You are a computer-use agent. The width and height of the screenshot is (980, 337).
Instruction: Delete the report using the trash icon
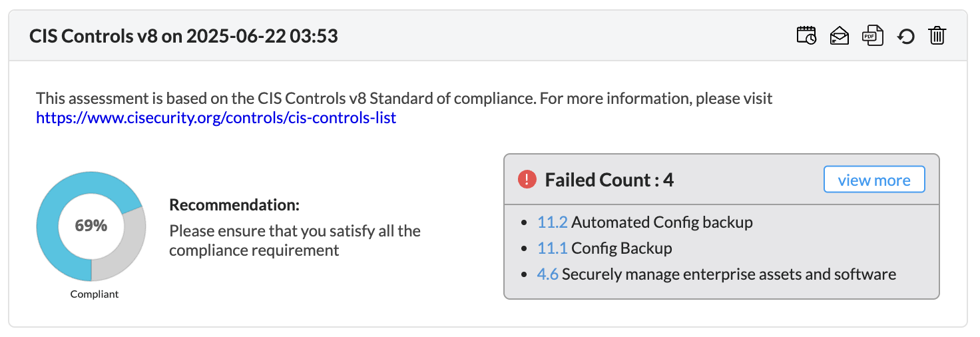(937, 35)
